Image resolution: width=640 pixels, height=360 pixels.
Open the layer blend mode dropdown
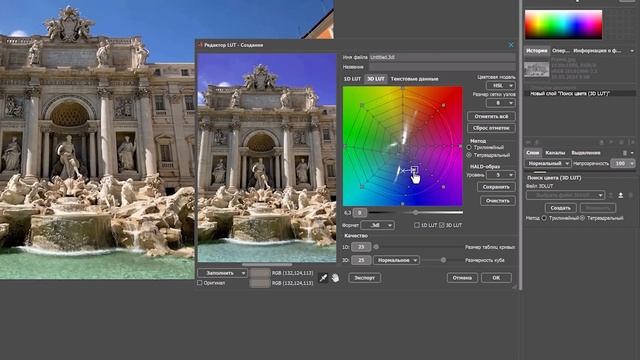pyautogui.click(x=548, y=163)
